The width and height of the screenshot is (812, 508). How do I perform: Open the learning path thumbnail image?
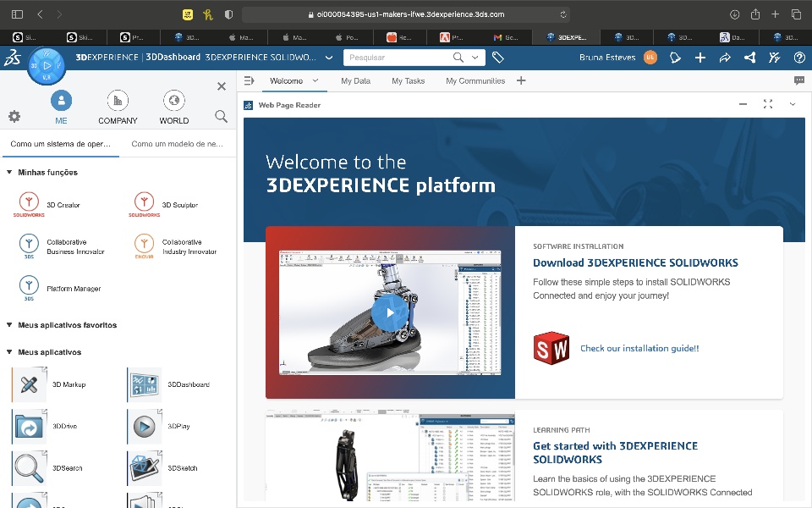tap(390, 456)
